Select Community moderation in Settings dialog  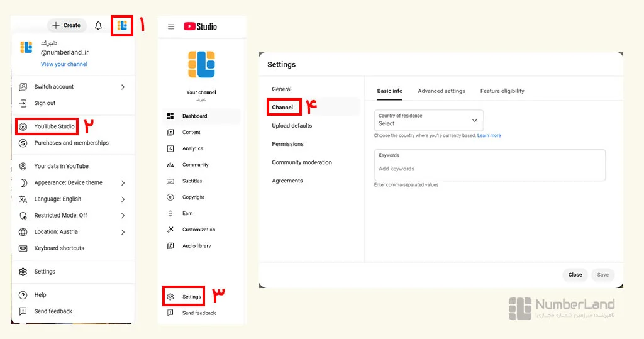(302, 162)
